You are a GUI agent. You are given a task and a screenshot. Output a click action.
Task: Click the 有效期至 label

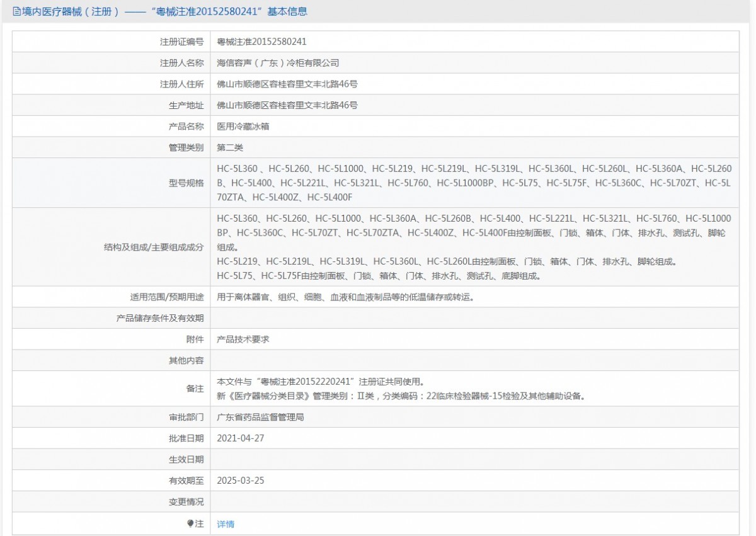(x=186, y=481)
